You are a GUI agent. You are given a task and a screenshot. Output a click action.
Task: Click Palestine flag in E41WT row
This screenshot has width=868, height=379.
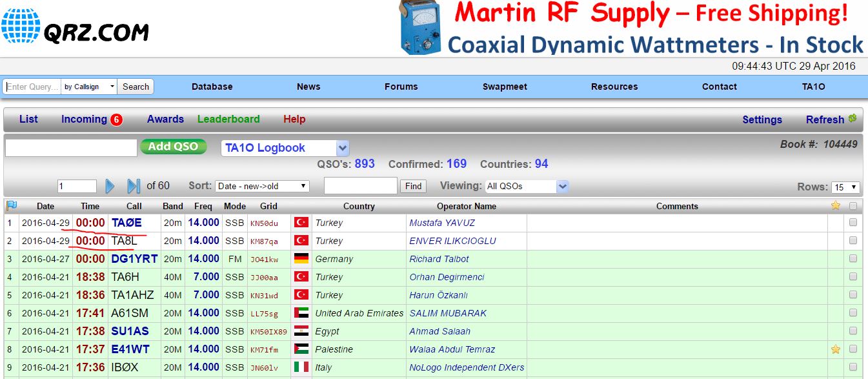pyautogui.click(x=301, y=349)
